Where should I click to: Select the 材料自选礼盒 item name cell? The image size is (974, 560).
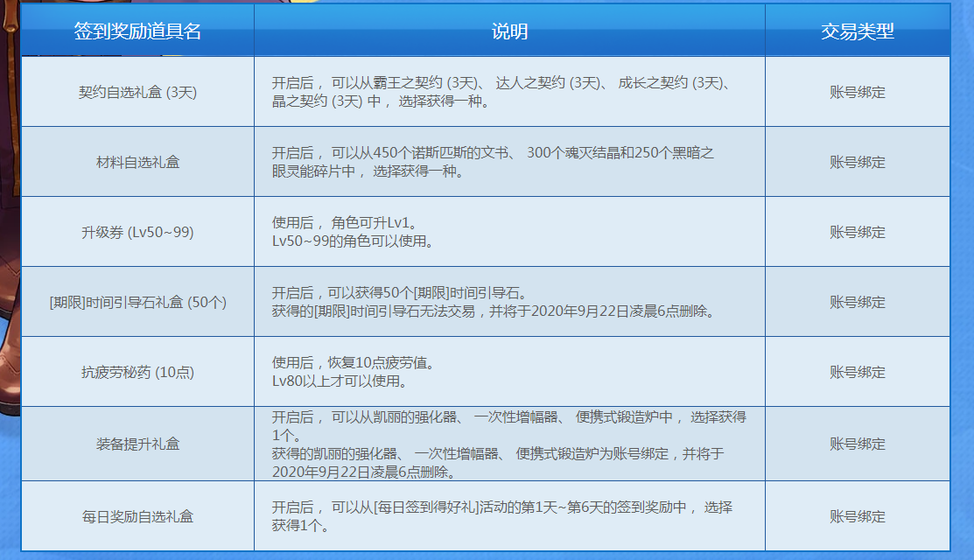(x=137, y=162)
